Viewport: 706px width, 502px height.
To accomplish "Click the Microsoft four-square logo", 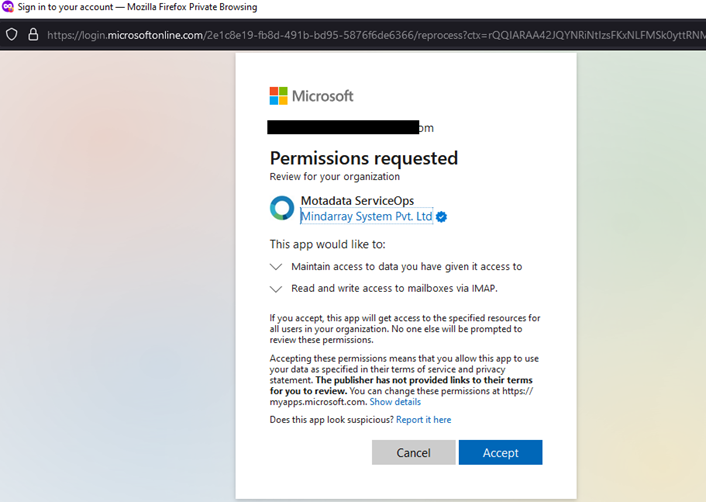I will tap(278, 96).
